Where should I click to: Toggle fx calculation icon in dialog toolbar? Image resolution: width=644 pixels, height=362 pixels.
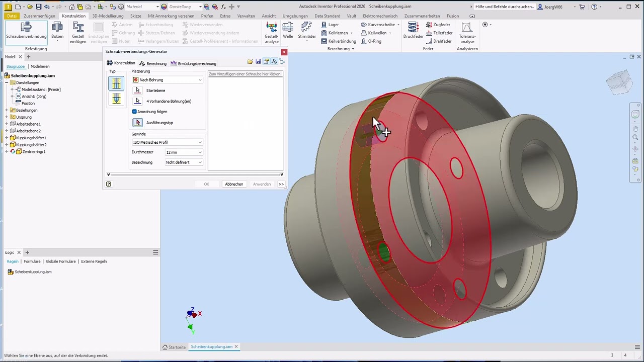tap(274, 61)
